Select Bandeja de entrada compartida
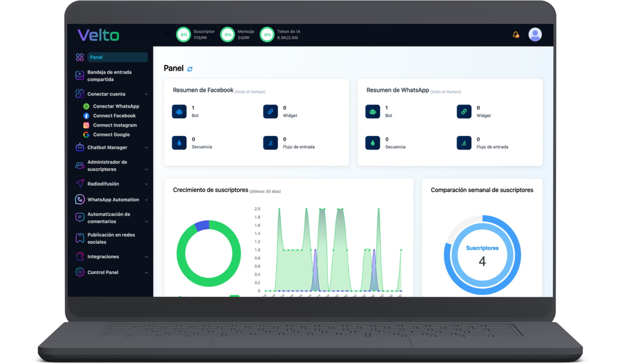 pyautogui.click(x=109, y=76)
